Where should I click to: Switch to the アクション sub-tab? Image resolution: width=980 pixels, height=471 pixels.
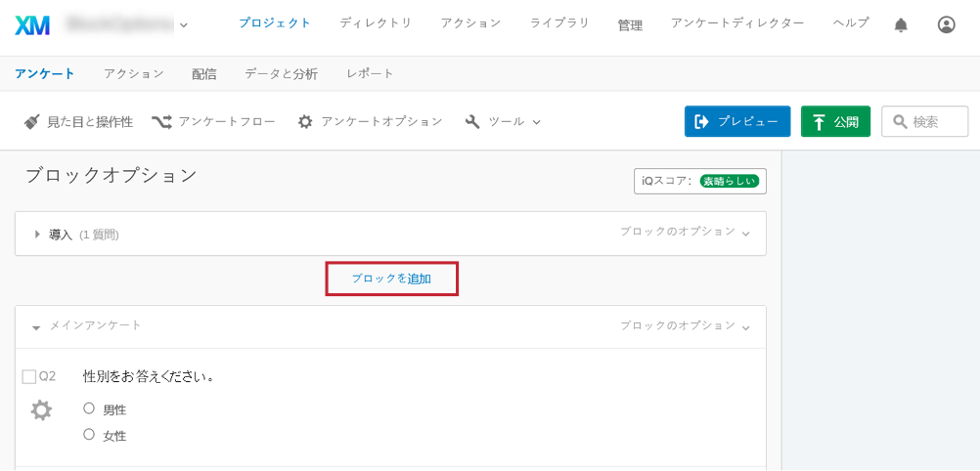134,73
